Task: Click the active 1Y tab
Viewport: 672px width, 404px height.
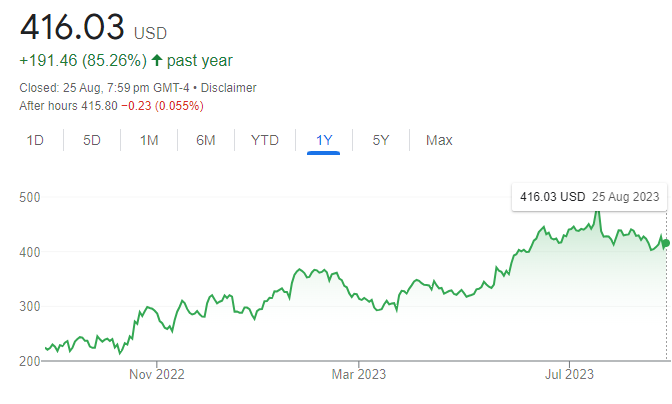Action: [x=324, y=140]
